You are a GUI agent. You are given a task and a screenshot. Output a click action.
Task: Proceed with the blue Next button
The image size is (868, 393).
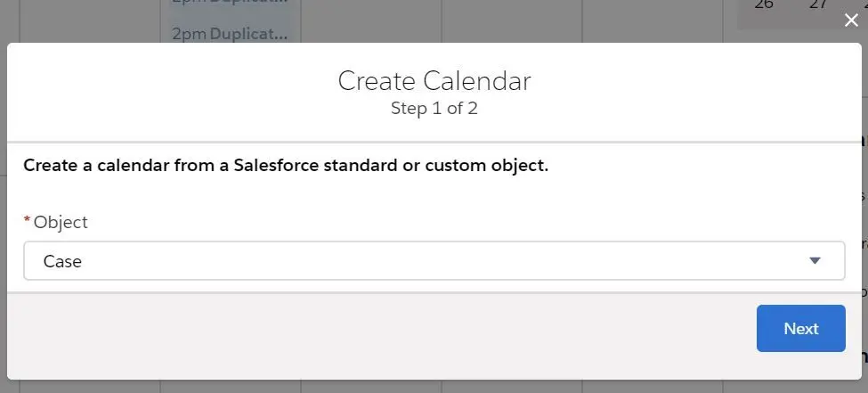click(x=801, y=328)
